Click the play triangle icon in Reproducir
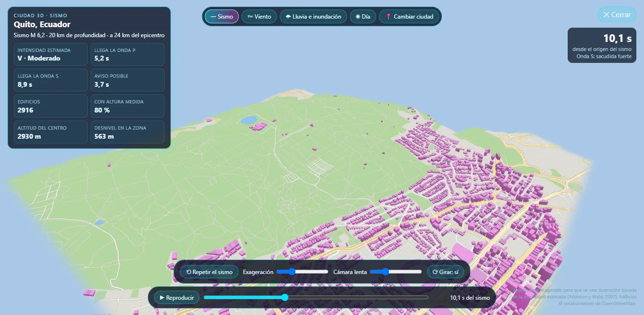The image size is (644, 315). pos(162,297)
